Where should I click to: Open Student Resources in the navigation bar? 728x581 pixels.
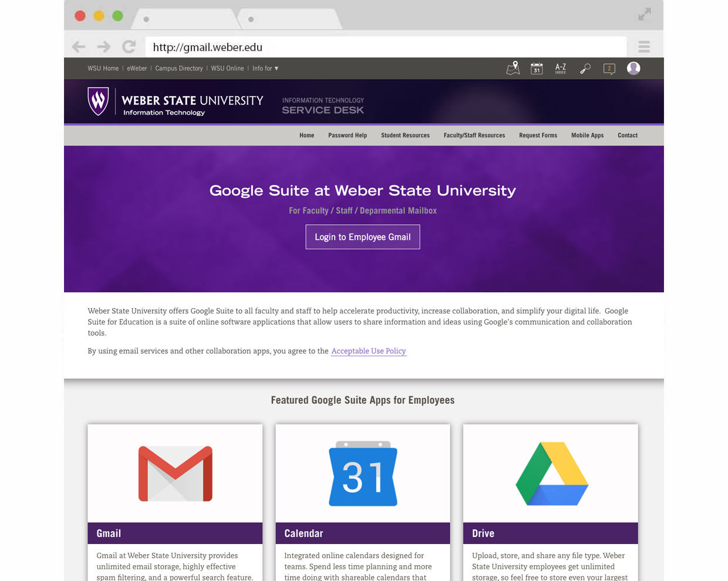405,136
